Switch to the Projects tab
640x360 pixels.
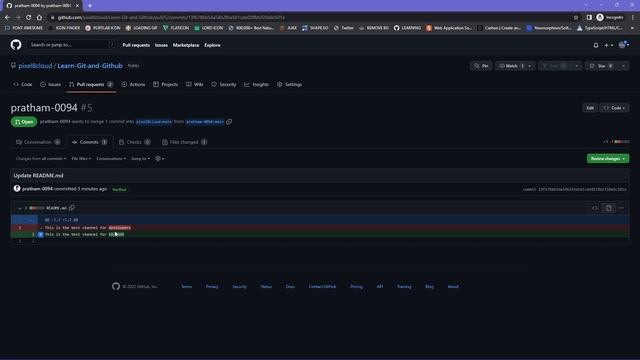pos(165,84)
